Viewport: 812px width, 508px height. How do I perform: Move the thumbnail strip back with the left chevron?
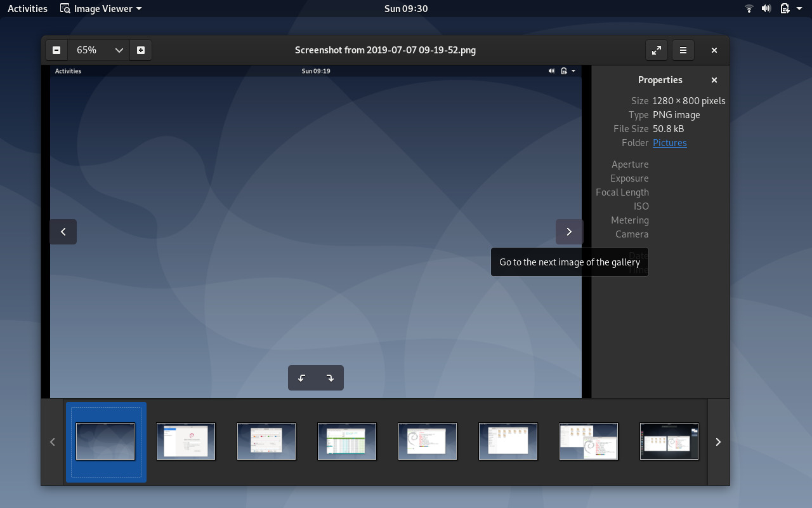[x=53, y=442]
